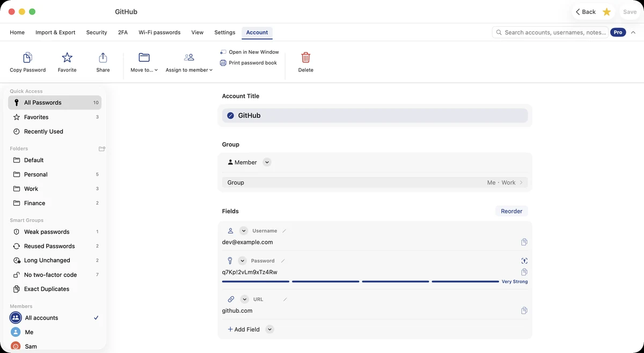Show the No two-factor code group
644x353 pixels.
point(55,275)
